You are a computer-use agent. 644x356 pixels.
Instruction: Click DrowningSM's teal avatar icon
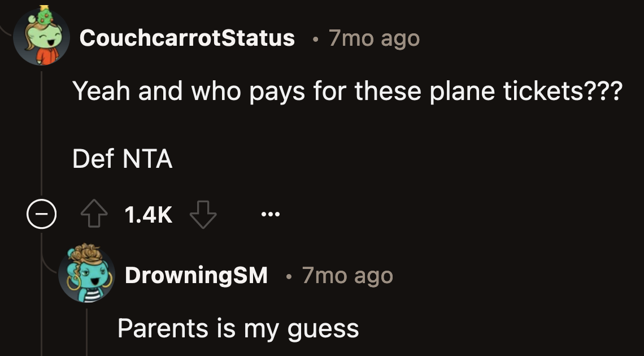tap(86, 275)
